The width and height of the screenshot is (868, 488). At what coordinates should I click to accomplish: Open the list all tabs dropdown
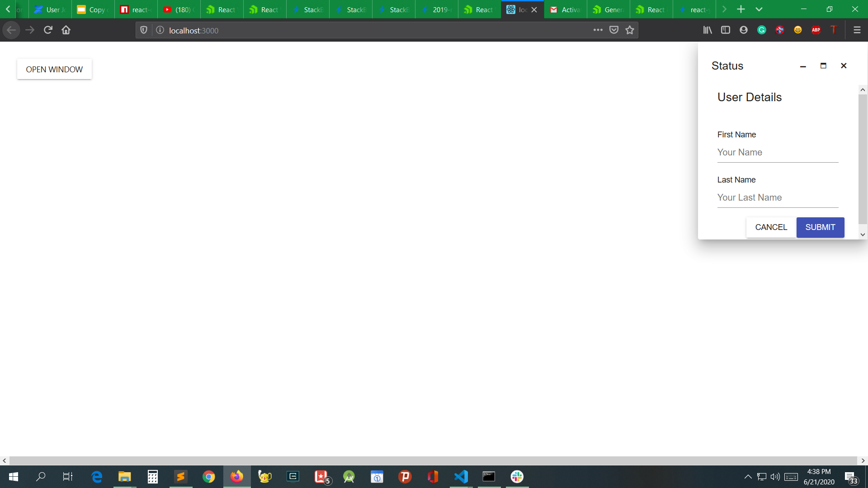tap(759, 9)
